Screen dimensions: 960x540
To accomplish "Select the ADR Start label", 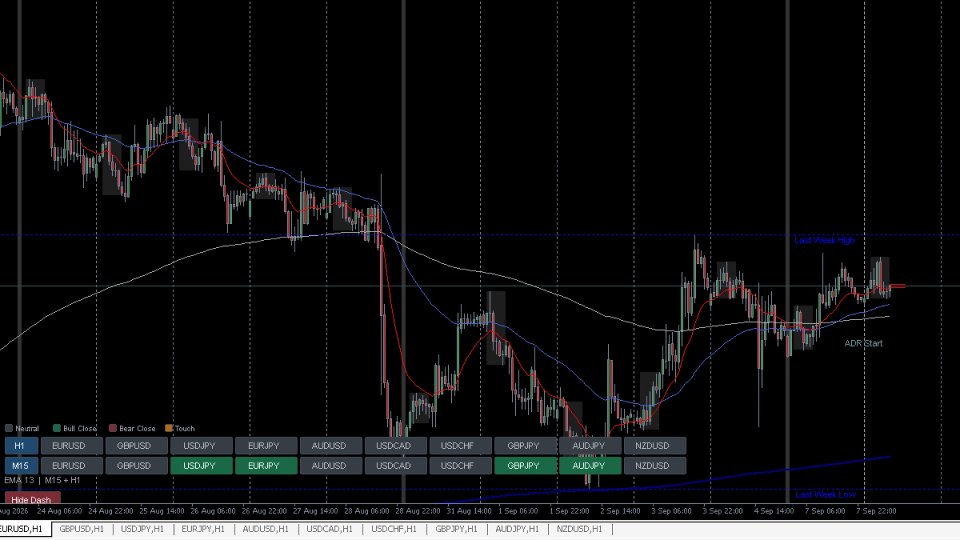I will 863,343.
